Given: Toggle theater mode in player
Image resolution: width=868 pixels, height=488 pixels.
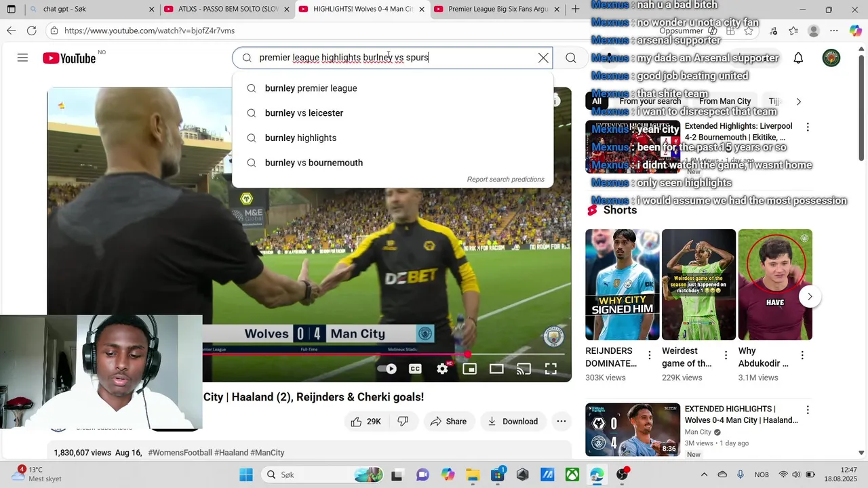Looking at the screenshot, I should tap(496, 369).
